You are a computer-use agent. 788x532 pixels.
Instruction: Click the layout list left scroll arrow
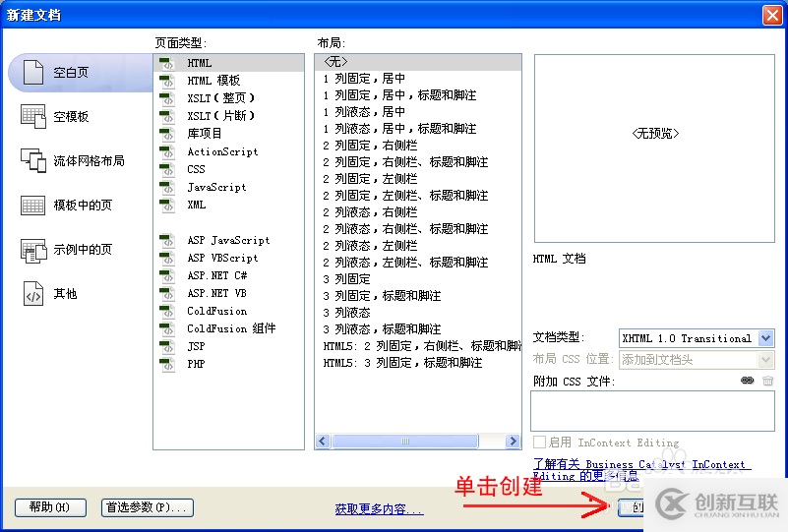pos(323,442)
